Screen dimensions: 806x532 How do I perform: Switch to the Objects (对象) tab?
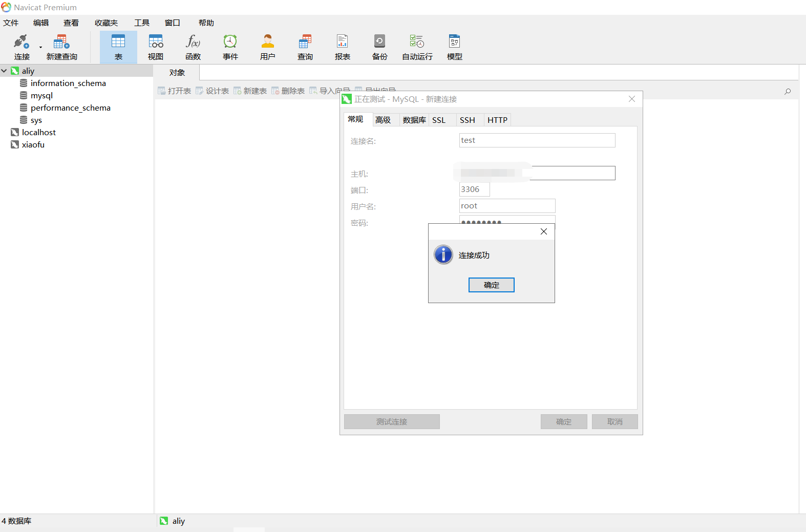(x=177, y=73)
